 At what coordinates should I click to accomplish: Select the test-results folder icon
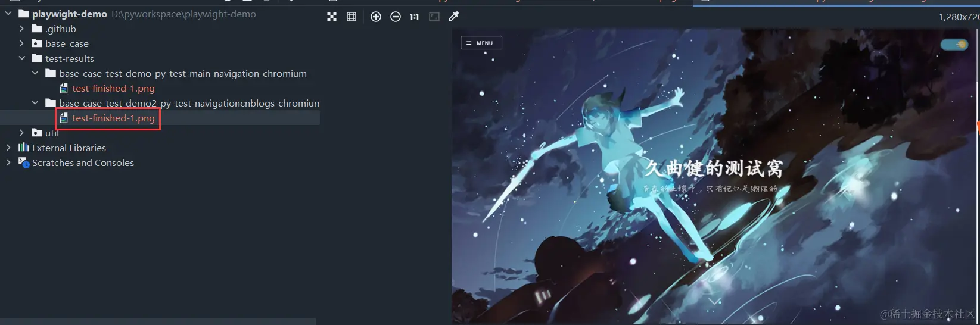(37, 58)
